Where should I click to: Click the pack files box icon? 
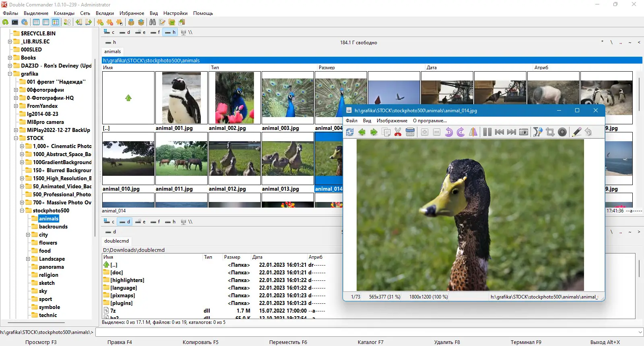coord(131,22)
